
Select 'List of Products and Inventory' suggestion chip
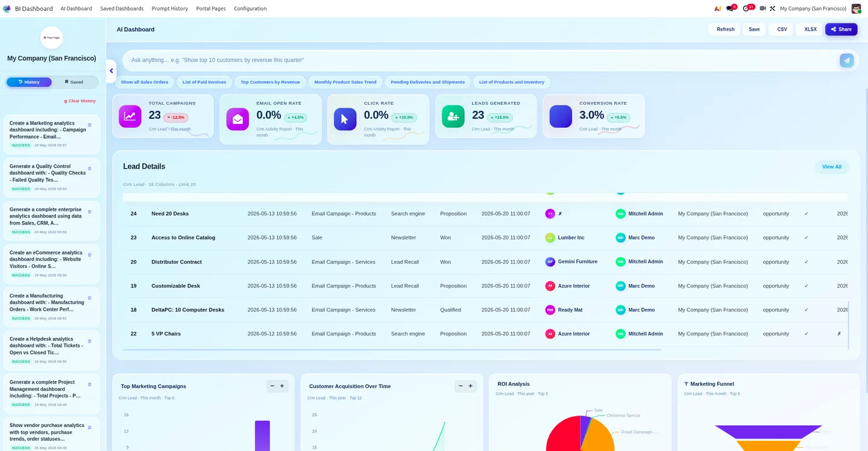tap(512, 82)
